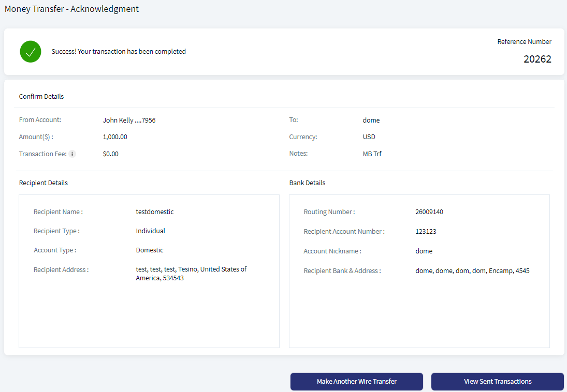Screen dimensions: 567x392
Task: Click the Notes label
Action: tap(298, 154)
